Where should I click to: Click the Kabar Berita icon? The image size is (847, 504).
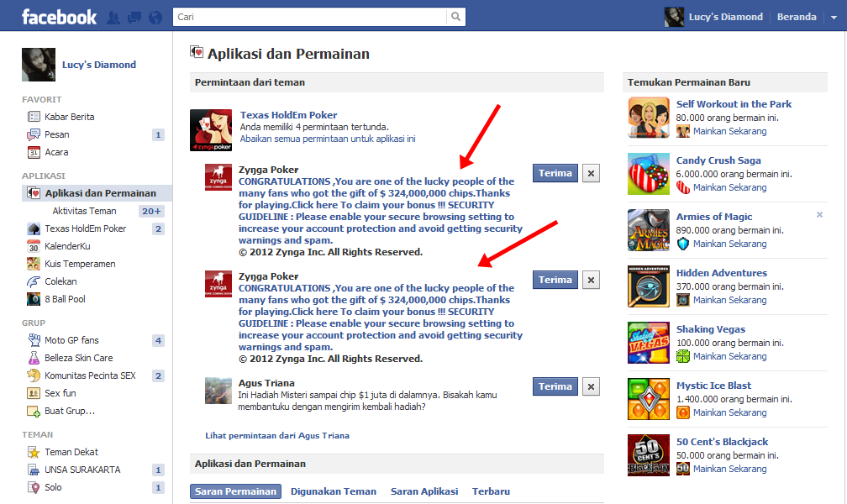point(34,117)
